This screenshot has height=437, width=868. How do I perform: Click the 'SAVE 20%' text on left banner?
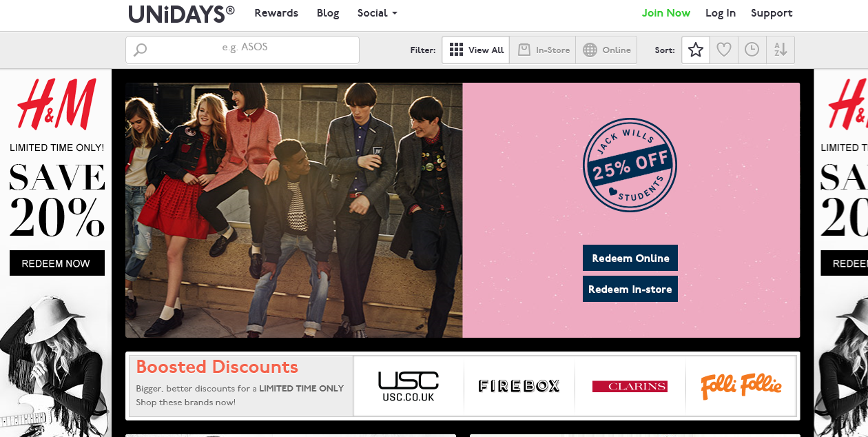point(56,201)
